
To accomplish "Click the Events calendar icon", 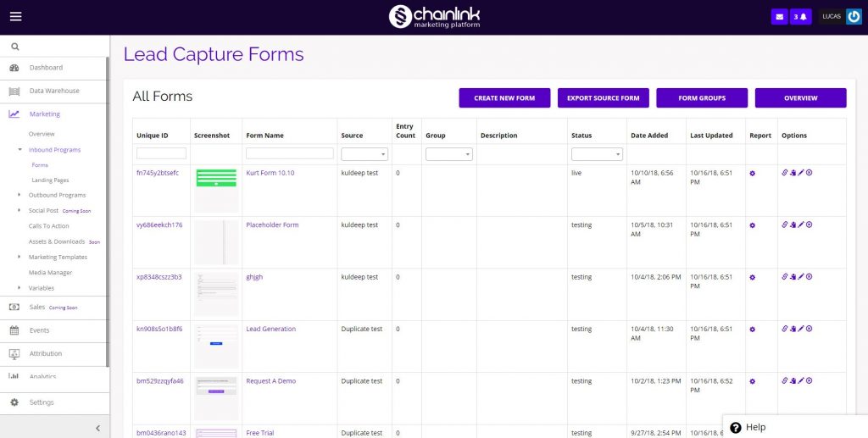I will [x=14, y=330].
